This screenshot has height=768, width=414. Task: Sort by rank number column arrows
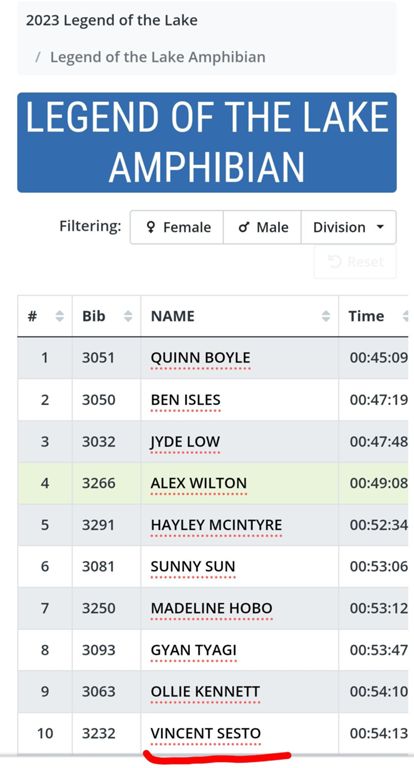coord(60,316)
